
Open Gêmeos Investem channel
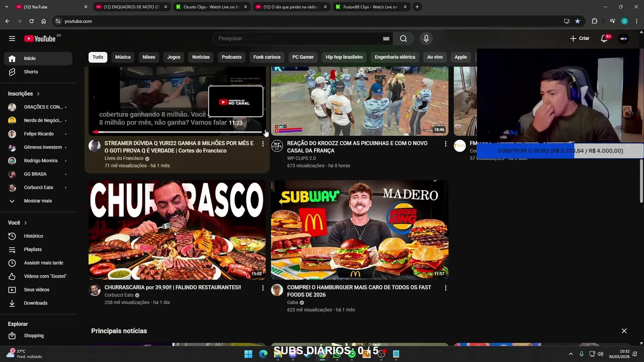[38, 147]
